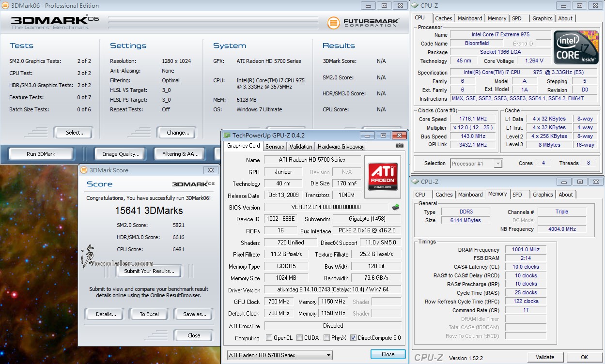Click the BIOS Version field in GPU-Z
Viewport: 605px width, 364px height.
click(x=326, y=208)
